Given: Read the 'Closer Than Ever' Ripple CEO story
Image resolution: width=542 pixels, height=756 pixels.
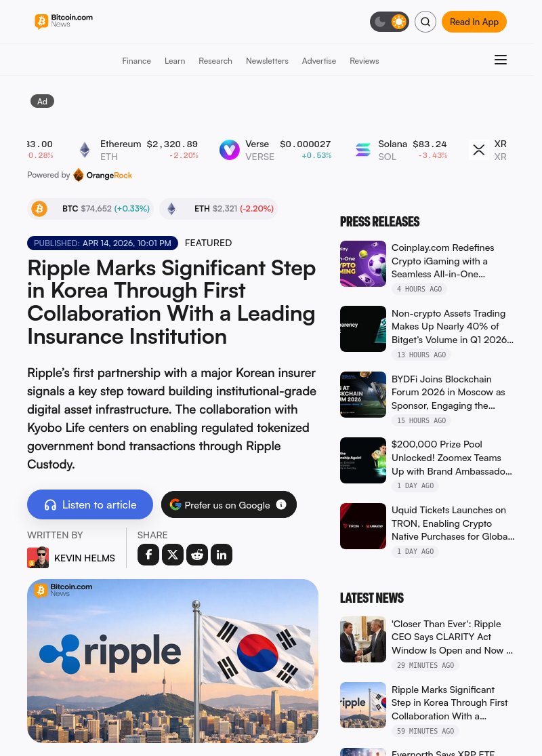Looking at the screenshot, I should pyautogui.click(x=452, y=637).
